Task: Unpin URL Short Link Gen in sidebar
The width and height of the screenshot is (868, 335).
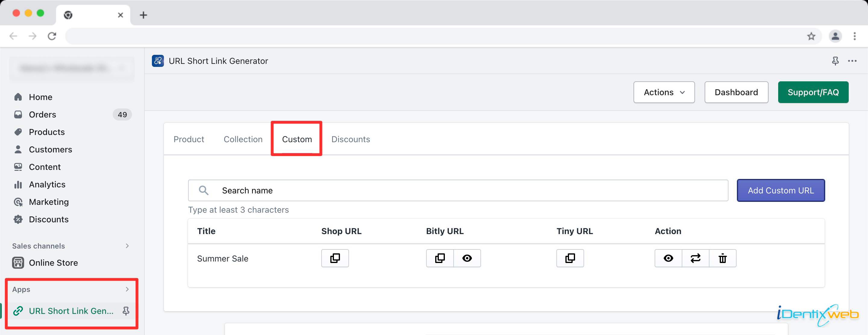Action: (x=126, y=311)
